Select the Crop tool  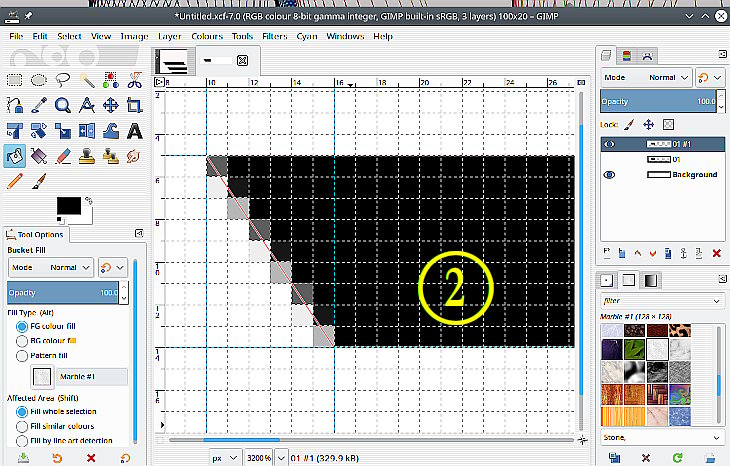(x=135, y=105)
